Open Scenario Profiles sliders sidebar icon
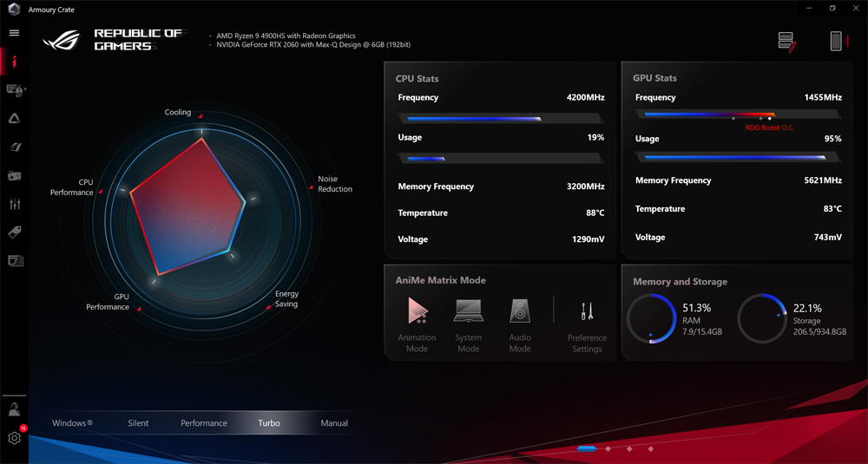Image resolution: width=868 pixels, height=464 pixels. coord(15,204)
